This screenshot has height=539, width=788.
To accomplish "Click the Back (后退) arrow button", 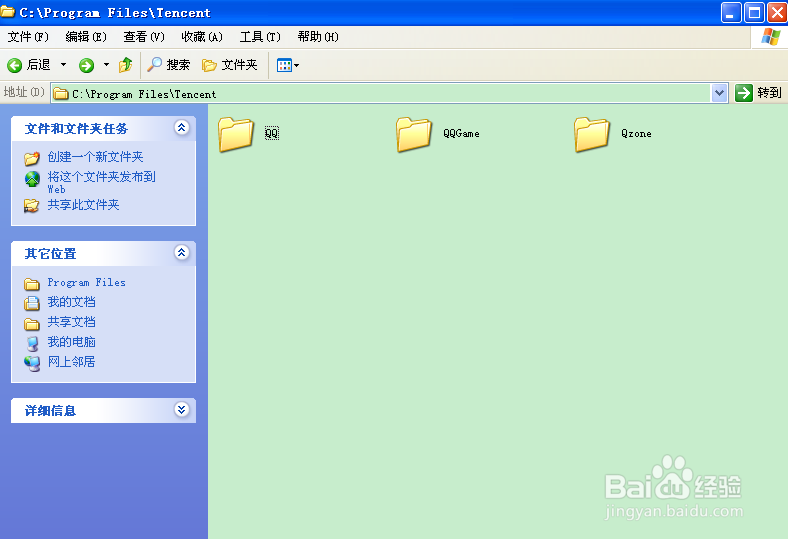I will [x=29, y=65].
